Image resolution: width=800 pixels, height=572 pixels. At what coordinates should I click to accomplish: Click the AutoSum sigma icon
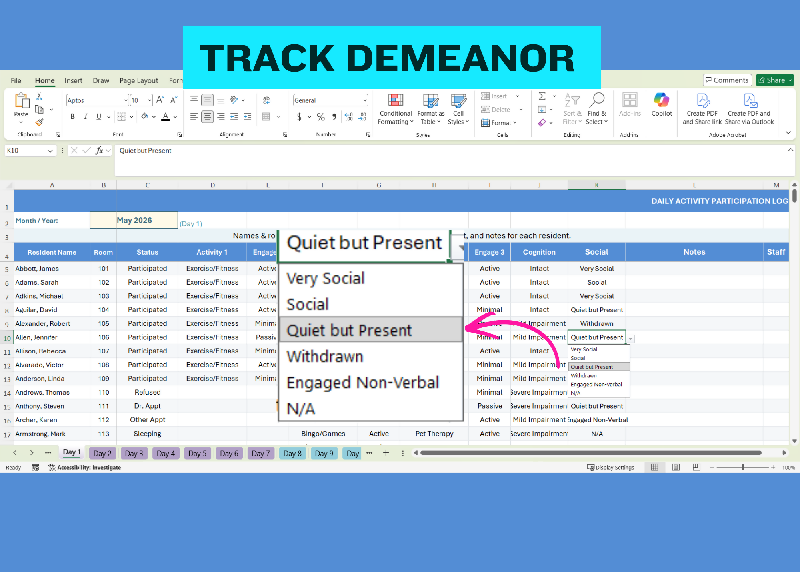point(542,96)
